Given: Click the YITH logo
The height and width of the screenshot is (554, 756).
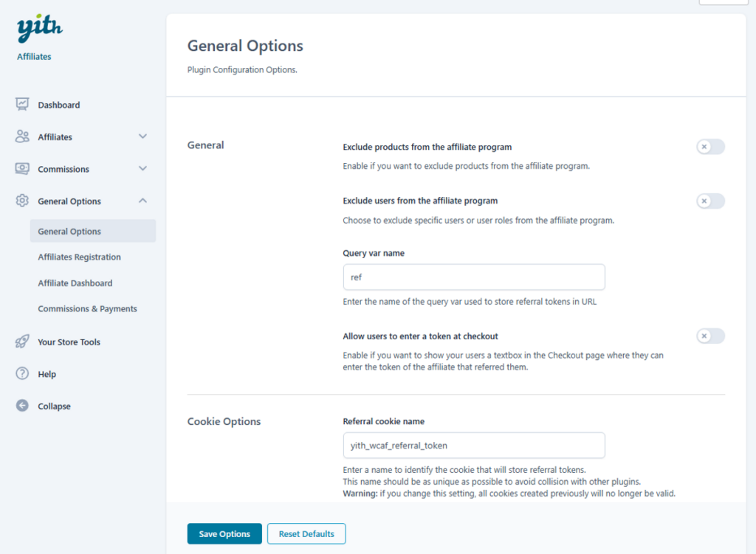Looking at the screenshot, I should 38,28.
